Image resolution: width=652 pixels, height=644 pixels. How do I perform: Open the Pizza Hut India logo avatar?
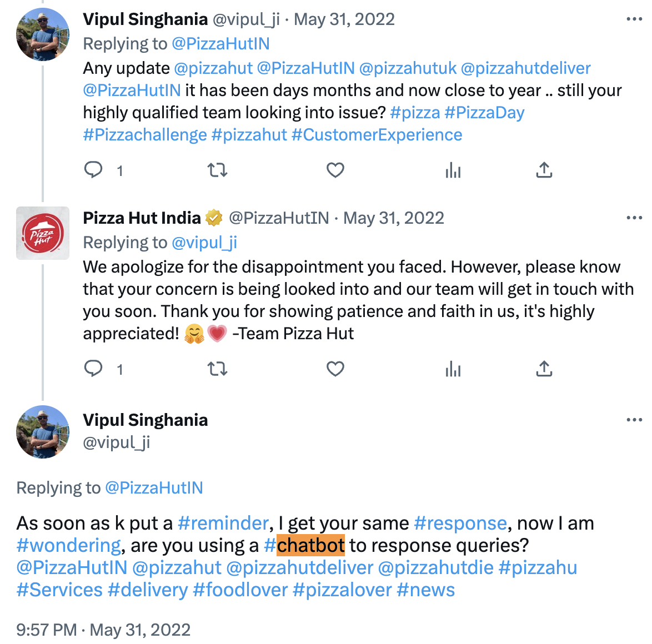tap(43, 233)
